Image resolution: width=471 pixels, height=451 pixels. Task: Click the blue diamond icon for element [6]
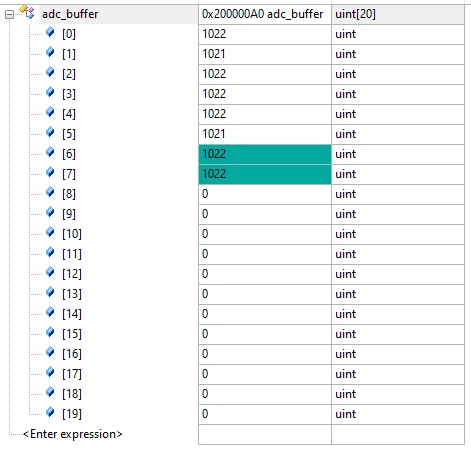tap(50, 152)
